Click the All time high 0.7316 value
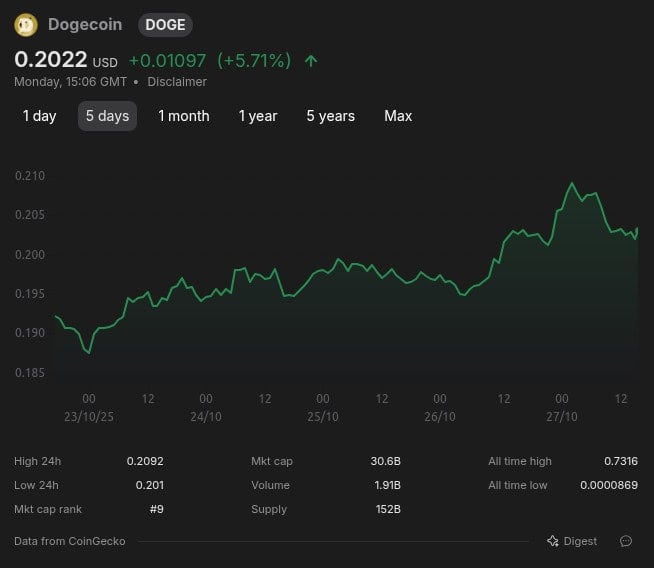Screen dimensions: 654x568 click(x=619, y=461)
